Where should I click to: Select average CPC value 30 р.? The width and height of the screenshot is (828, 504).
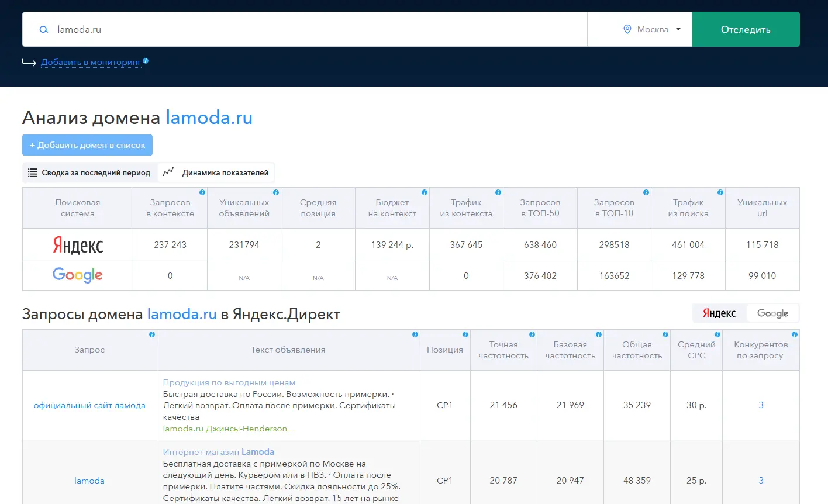[696, 405]
